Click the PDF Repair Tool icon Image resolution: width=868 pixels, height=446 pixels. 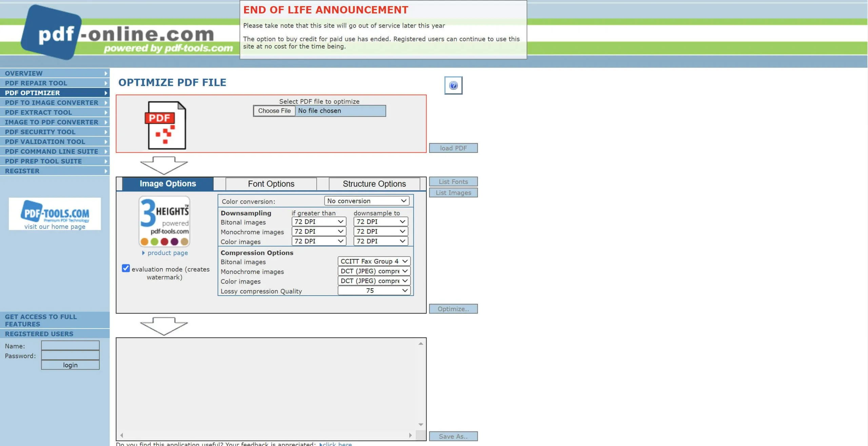[55, 82]
